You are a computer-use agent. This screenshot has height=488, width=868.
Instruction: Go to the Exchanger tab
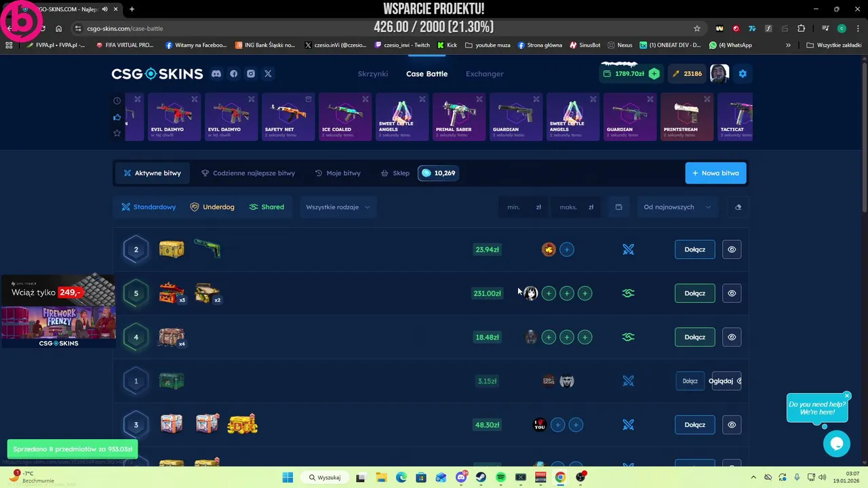(x=485, y=74)
